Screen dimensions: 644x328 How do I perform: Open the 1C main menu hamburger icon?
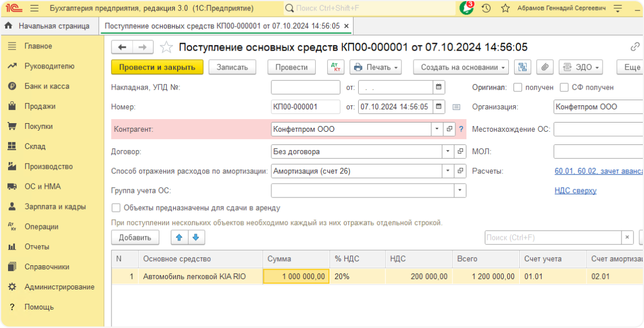(34, 8)
